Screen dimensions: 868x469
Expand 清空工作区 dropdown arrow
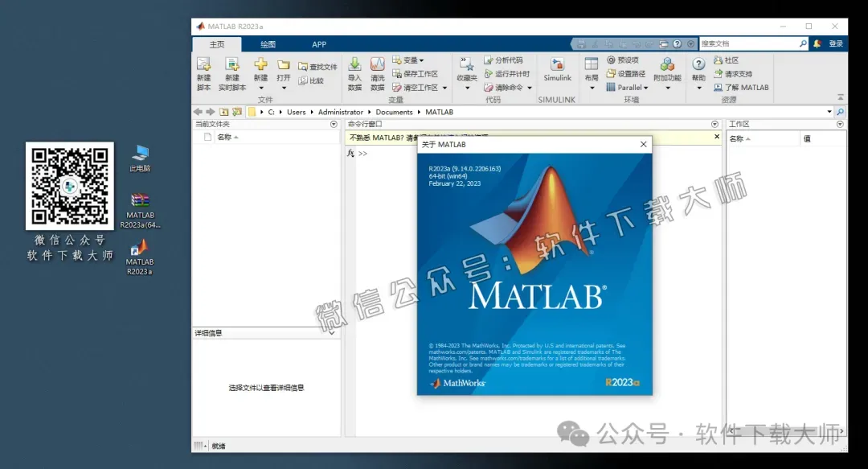(x=444, y=88)
